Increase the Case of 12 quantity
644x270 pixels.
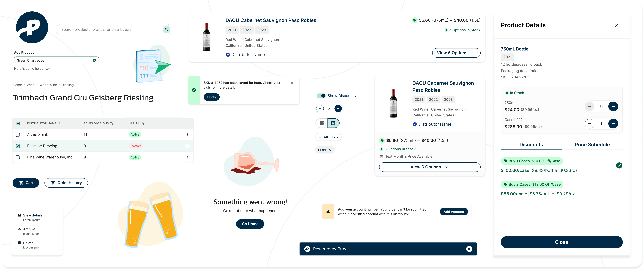[613, 124]
